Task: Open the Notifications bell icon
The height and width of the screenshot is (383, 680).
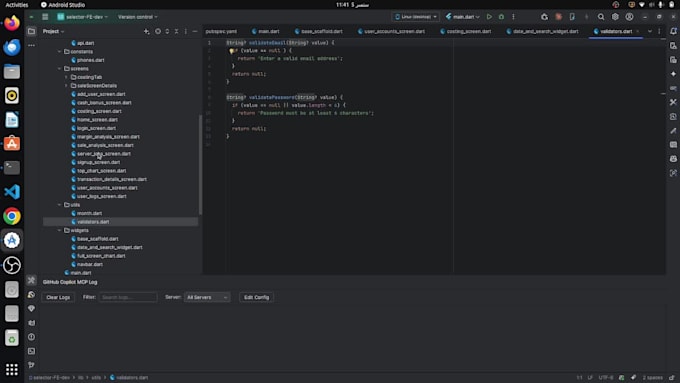Action: [x=673, y=31]
